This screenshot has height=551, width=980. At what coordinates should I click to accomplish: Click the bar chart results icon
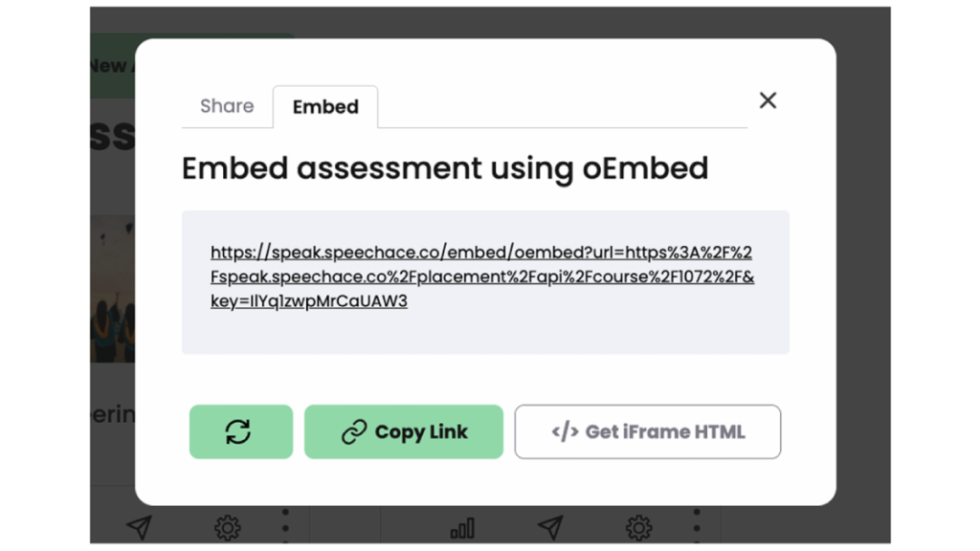click(x=462, y=528)
